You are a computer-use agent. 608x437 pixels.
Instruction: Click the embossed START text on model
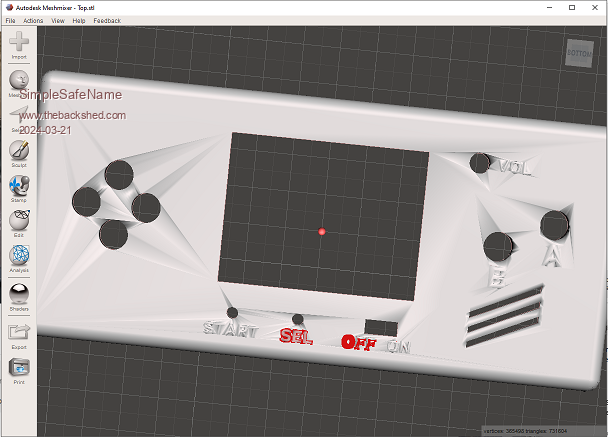[x=231, y=328]
